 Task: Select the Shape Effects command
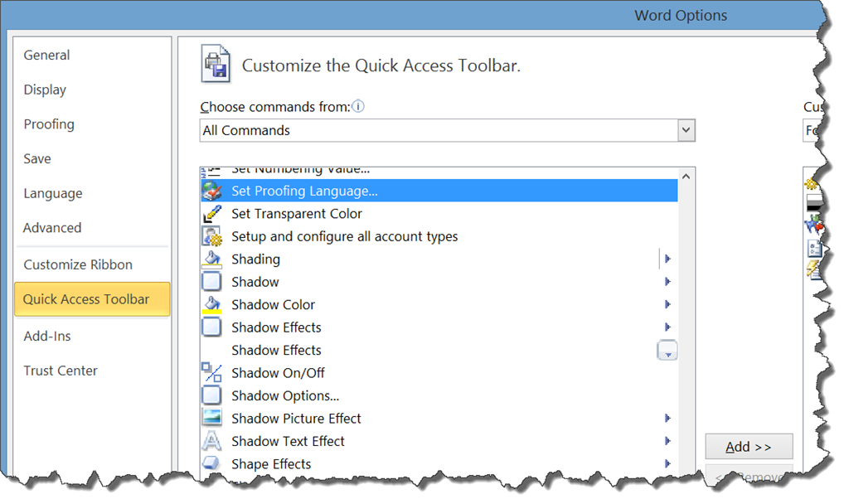439,463
